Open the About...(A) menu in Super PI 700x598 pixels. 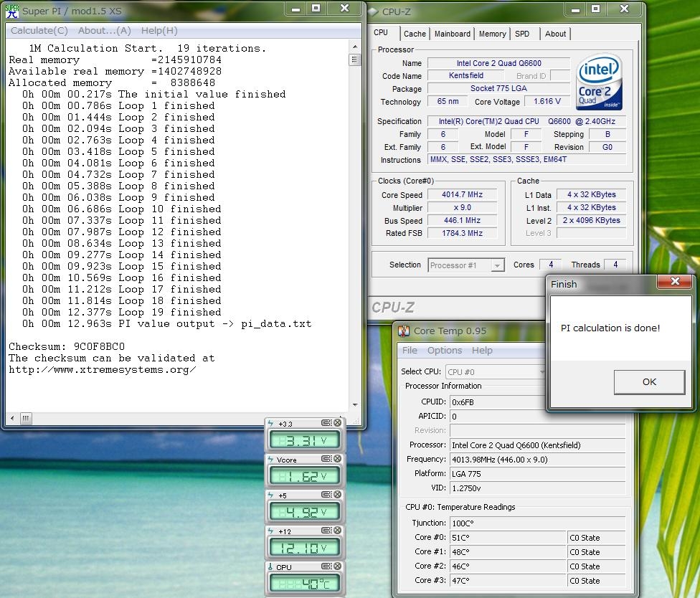click(x=105, y=31)
